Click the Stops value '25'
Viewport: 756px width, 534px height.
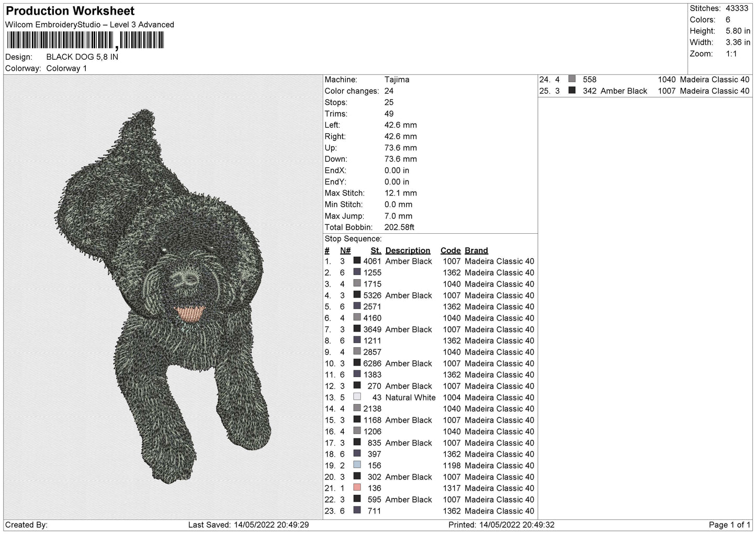pyautogui.click(x=389, y=103)
